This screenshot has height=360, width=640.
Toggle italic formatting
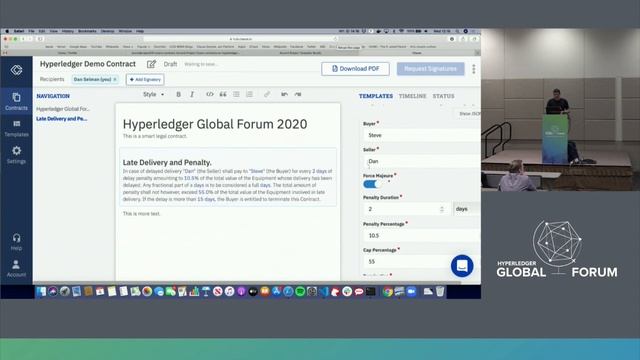[192, 94]
